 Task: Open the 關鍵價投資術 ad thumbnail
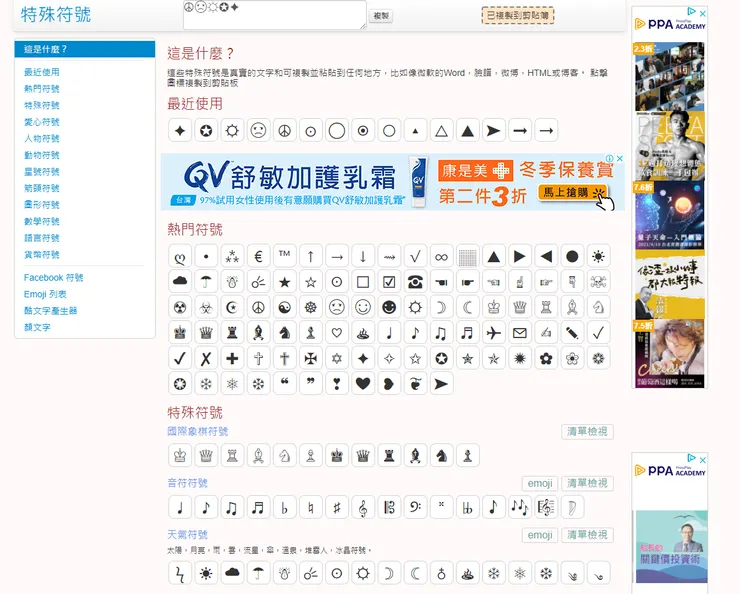[672, 546]
